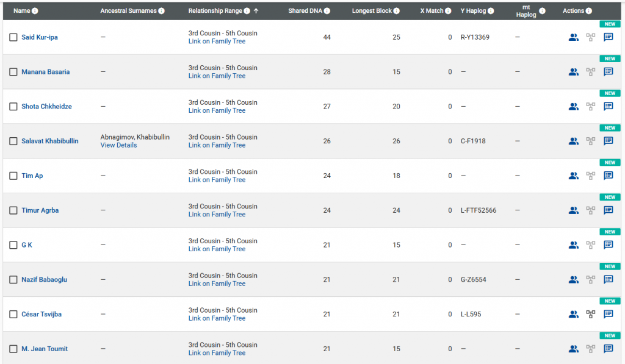Open Manana Basaria's profile name link
The width and height of the screenshot is (625, 364).
coord(45,72)
